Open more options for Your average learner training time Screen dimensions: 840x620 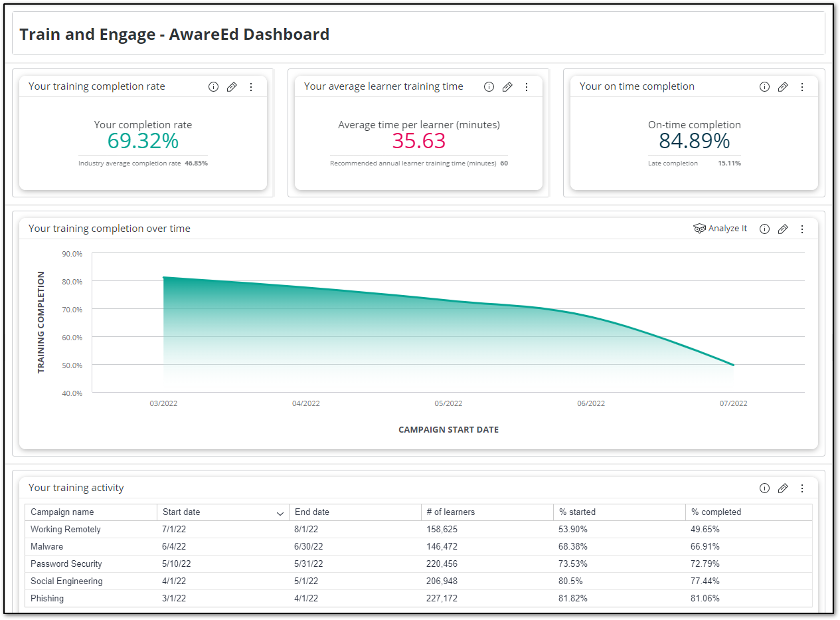(527, 86)
